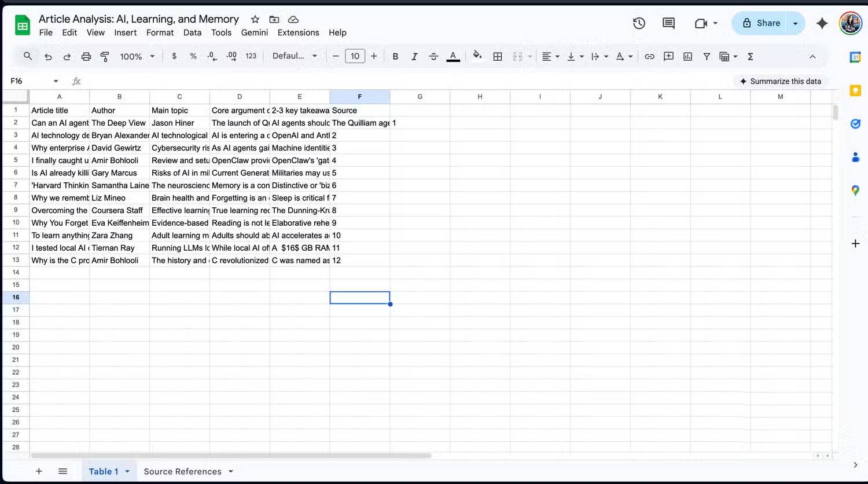
Task: Select the Paint format tool
Action: (x=105, y=56)
